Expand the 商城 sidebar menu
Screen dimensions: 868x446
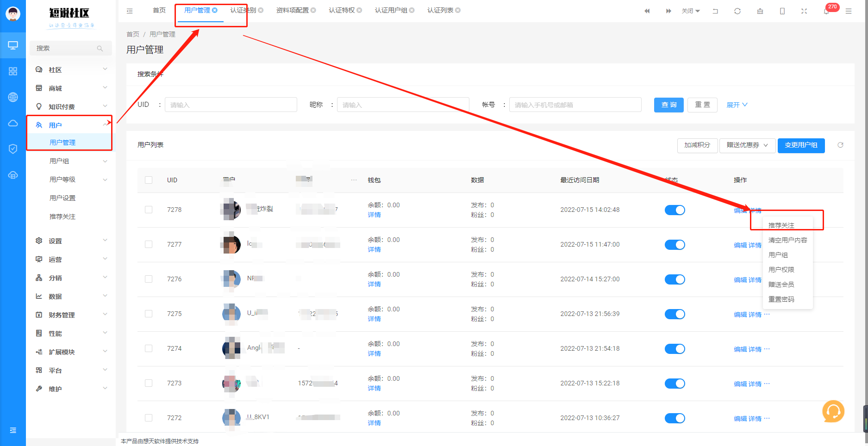click(x=71, y=88)
